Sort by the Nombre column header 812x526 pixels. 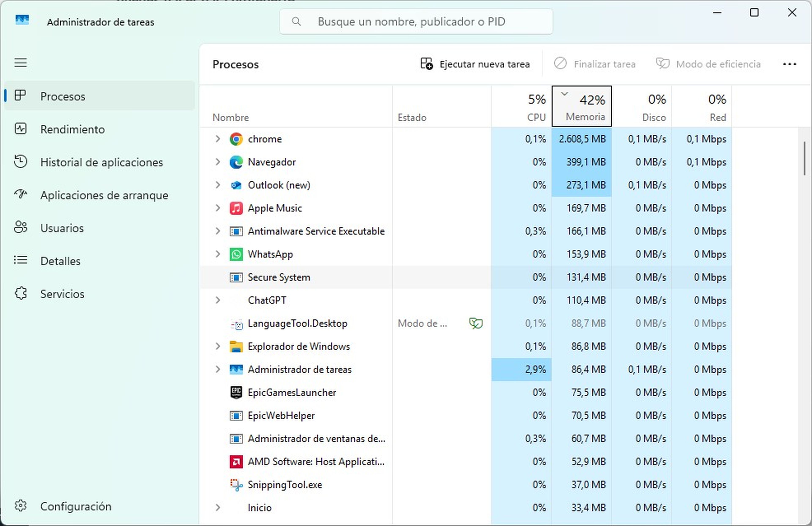tap(296, 106)
